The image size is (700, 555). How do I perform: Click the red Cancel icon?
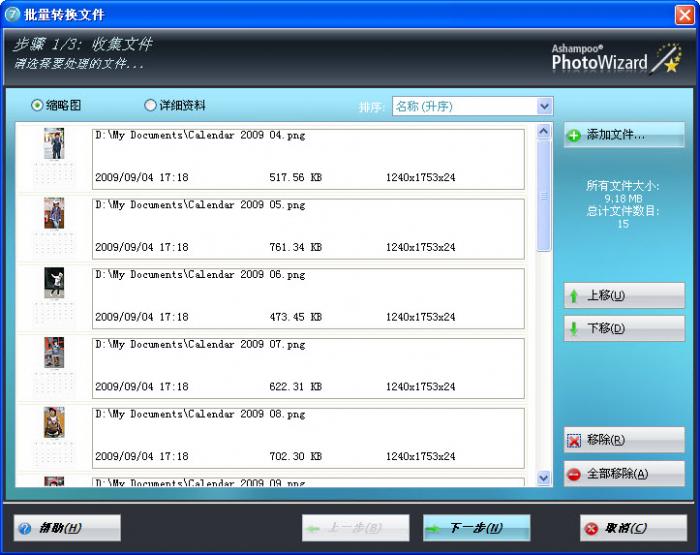(x=591, y=528)
